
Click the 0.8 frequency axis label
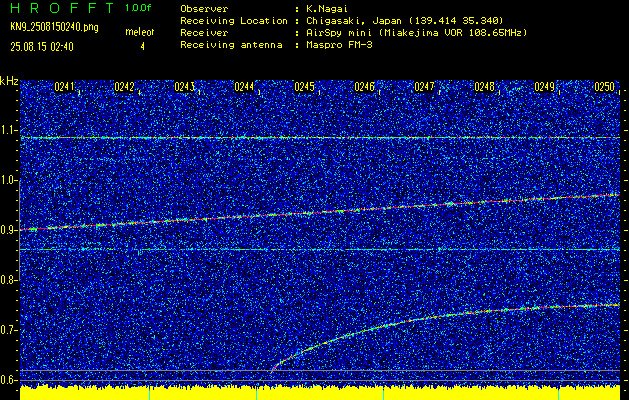click(x=9, y=280)
